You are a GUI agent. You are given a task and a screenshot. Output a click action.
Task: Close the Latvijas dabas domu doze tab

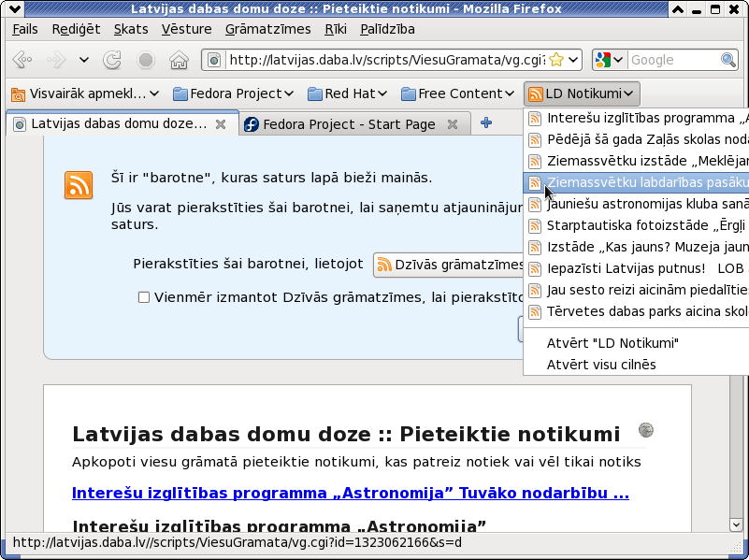click(220, 124)
